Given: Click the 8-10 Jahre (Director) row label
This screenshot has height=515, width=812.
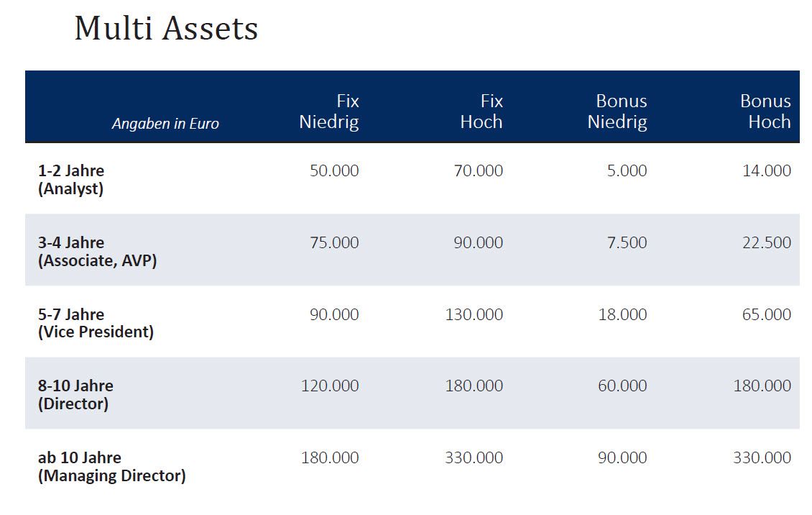Looking at the screenshot, I should [x=75, y=394].
